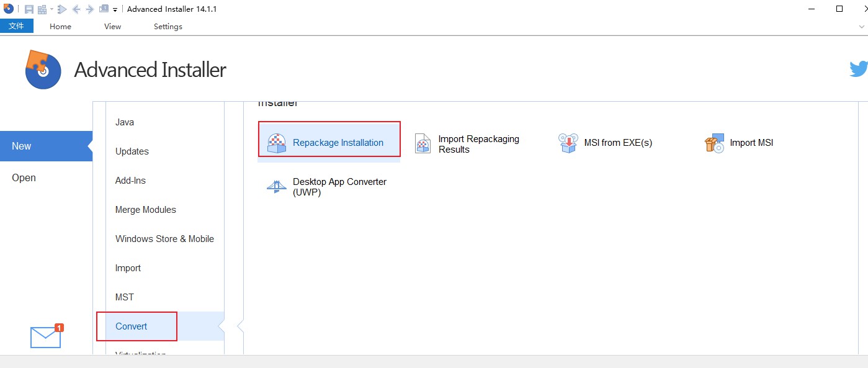868x368 pixels.
Task: Expand the Build options dropdown arrow
Action: tap(52, 9)
